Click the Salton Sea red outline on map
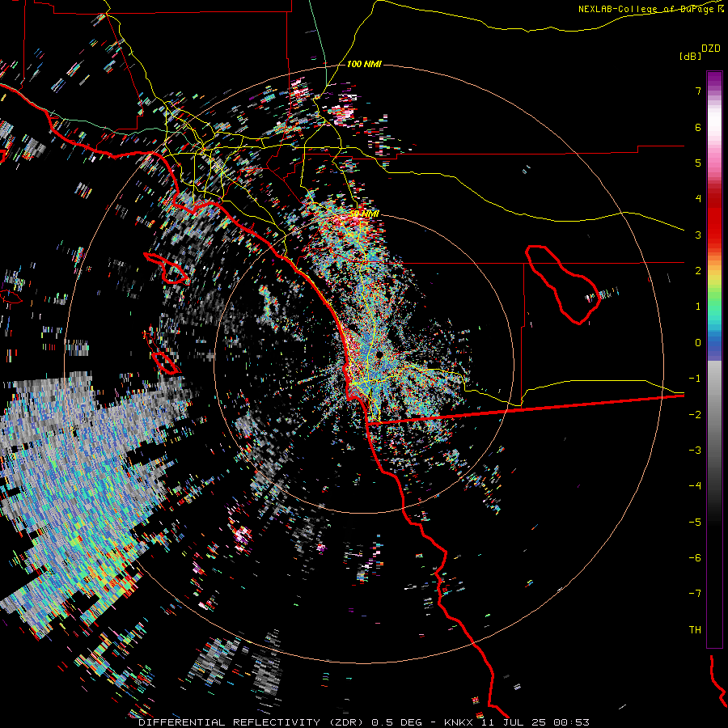728x728 pixels. point(563,285)
